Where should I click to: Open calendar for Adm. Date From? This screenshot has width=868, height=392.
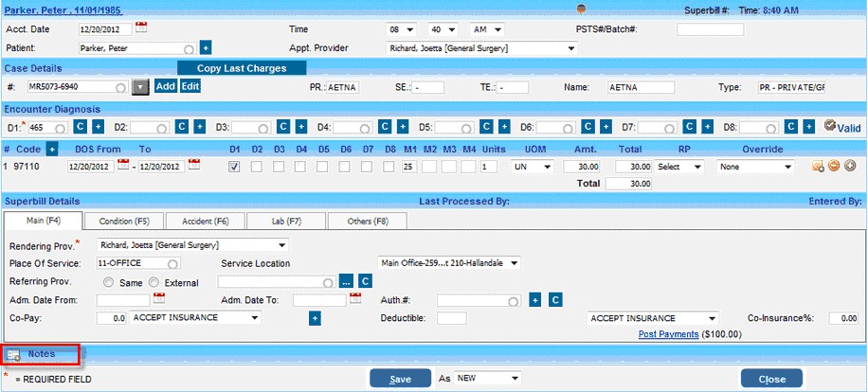coord(159,299)
